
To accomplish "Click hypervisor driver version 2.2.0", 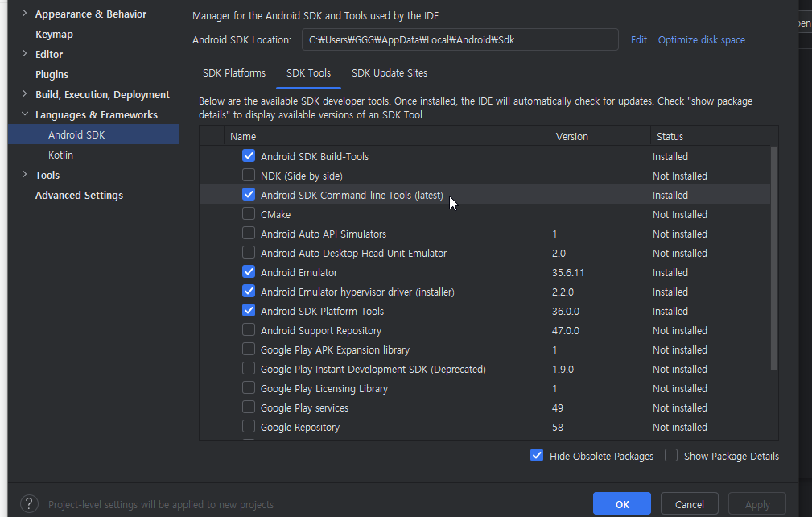I will [x=563, y=292].
